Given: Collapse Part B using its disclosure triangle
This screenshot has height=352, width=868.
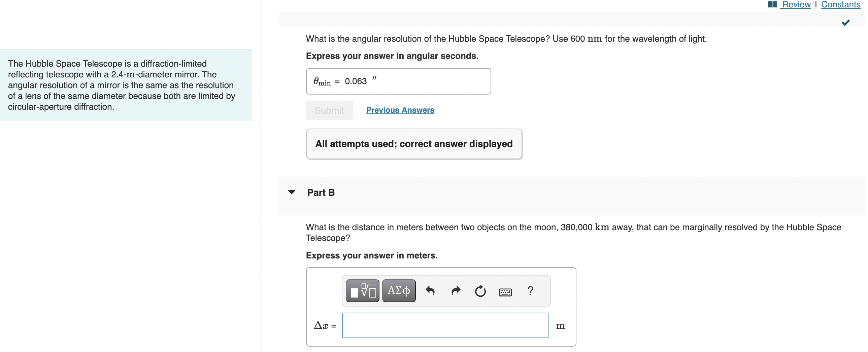Looking at the screenshot, I should click(x=292, y=192).
